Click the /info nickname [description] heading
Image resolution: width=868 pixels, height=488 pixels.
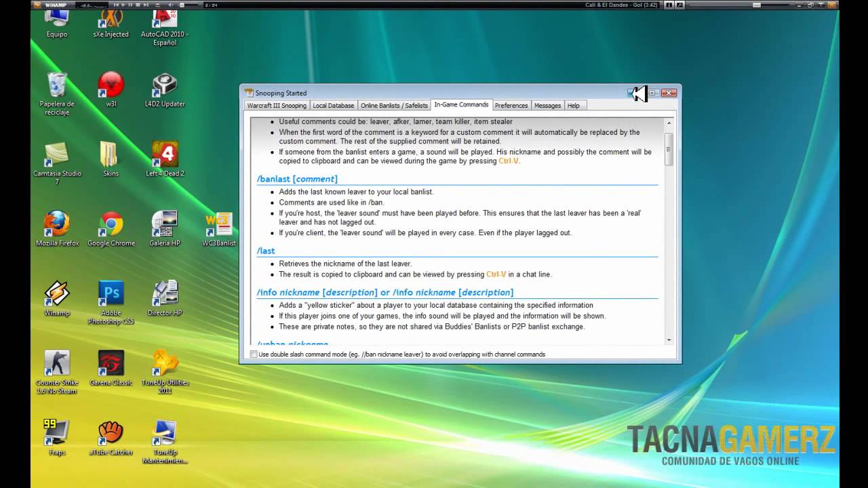coord(385,292)
